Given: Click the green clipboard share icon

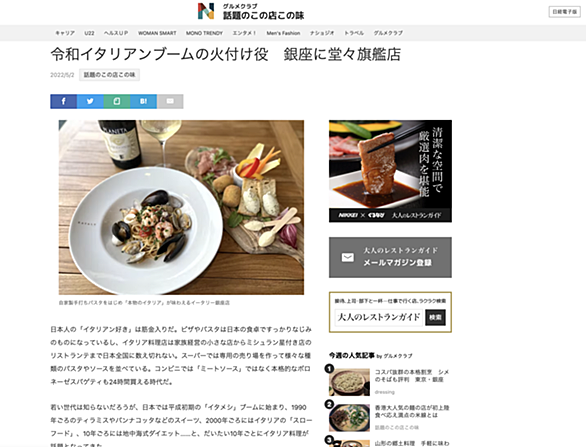Looking at the screenshot, I should 117,101.
